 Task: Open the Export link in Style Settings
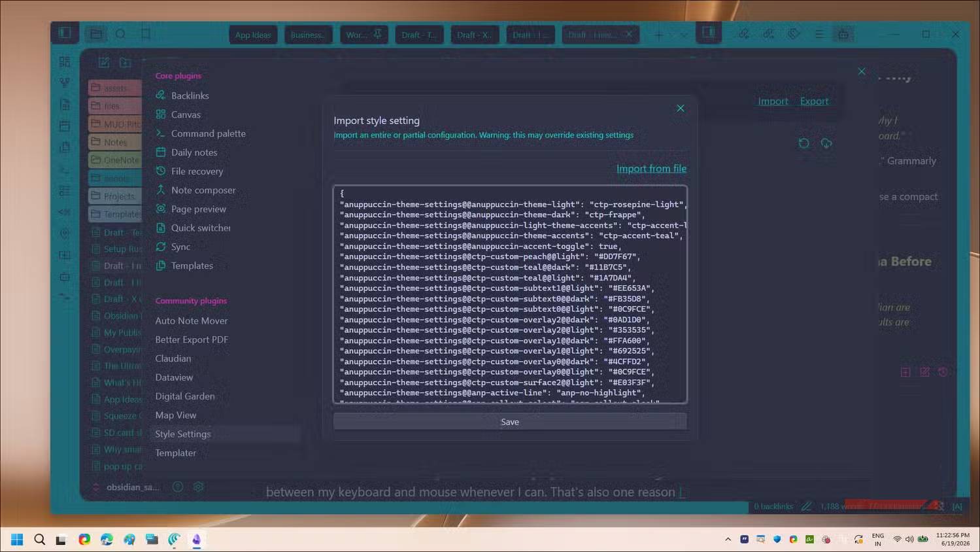pos(814,101)
